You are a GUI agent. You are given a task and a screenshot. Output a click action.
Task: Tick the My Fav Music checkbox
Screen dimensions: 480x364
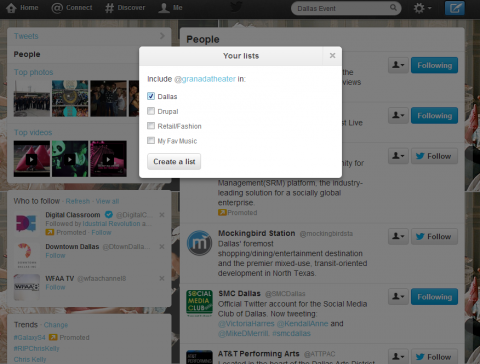[x=151, y=140]
